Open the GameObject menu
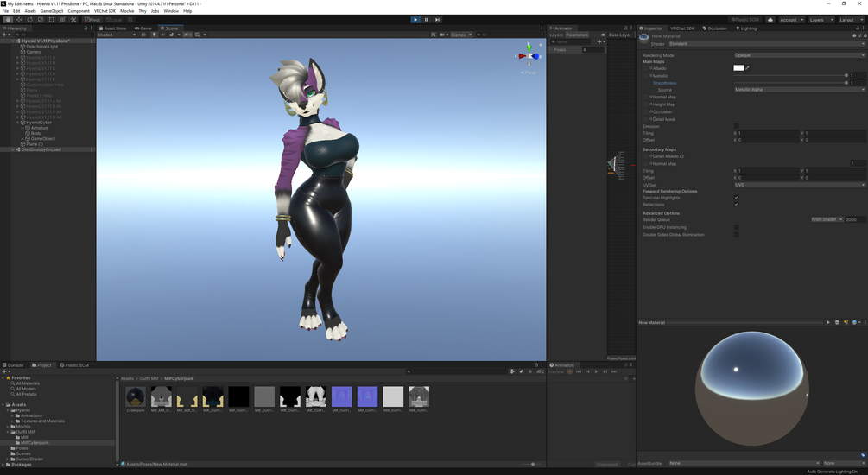The image size is (868, 475). coord(52,11)
